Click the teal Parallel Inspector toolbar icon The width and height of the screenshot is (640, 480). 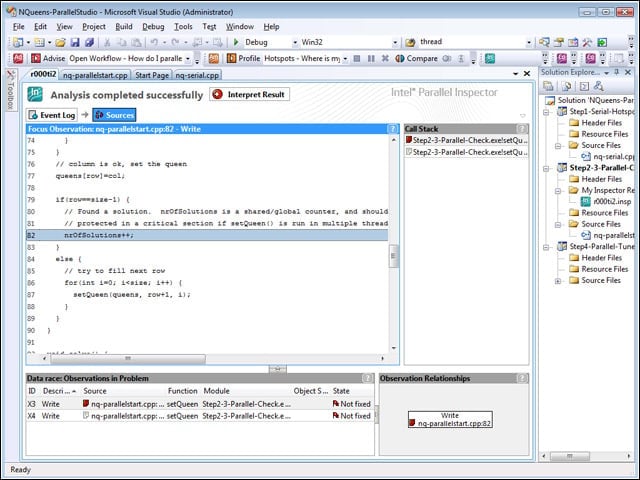490,58
